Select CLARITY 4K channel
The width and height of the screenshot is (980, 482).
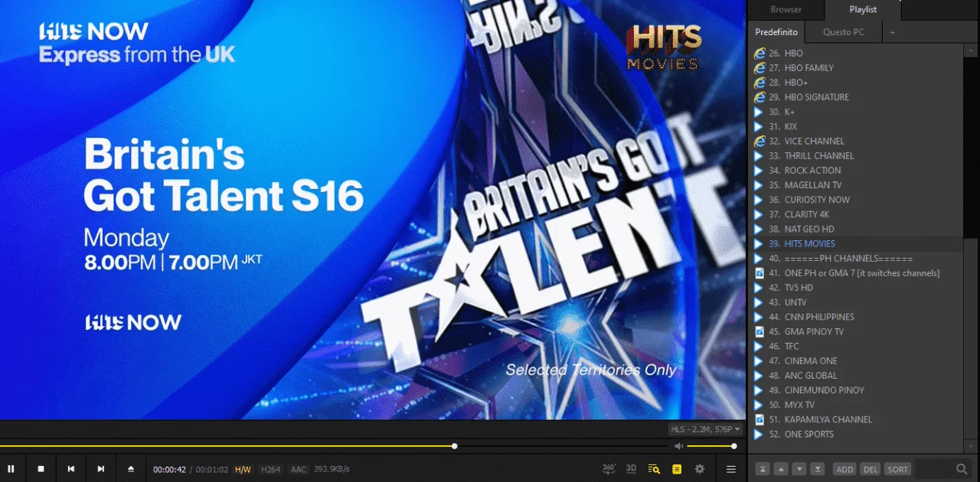[x=857, y=214]
